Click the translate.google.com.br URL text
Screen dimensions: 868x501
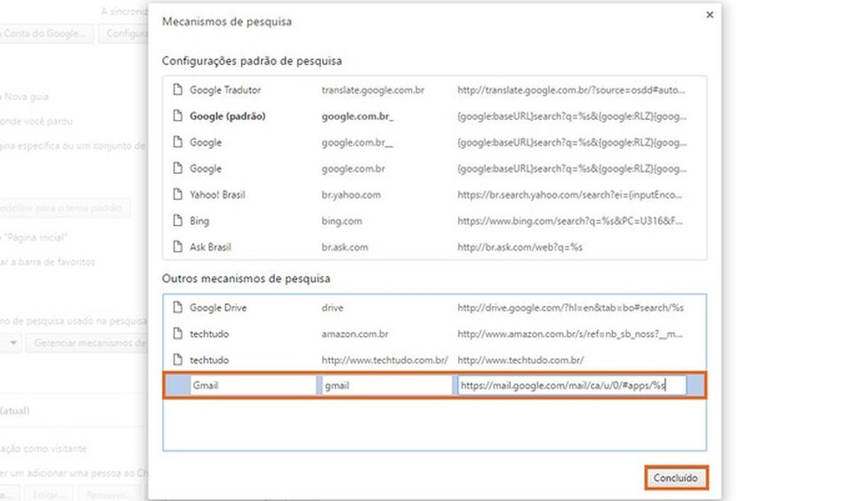[x=572, y=90]
